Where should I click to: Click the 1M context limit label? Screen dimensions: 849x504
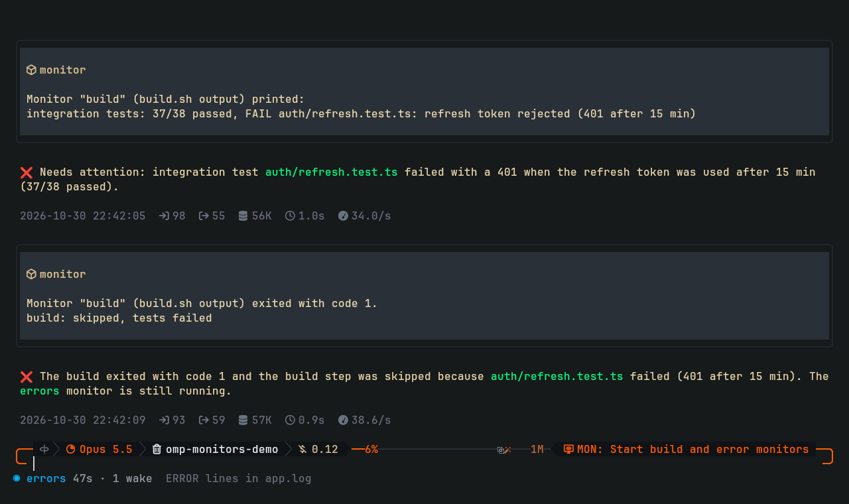coord(537,449)
